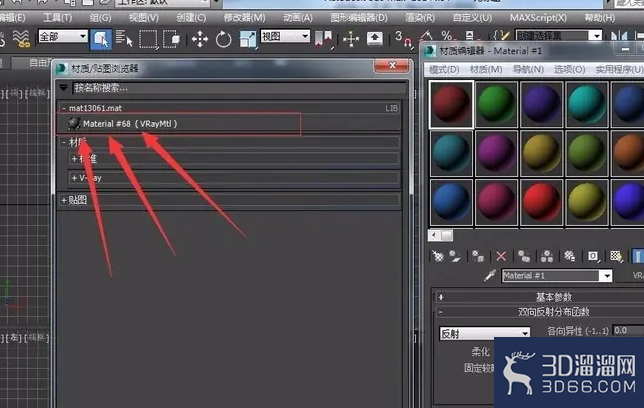
Task: Open 模式(D) menu in Material Editor
Action: [444, 69]
